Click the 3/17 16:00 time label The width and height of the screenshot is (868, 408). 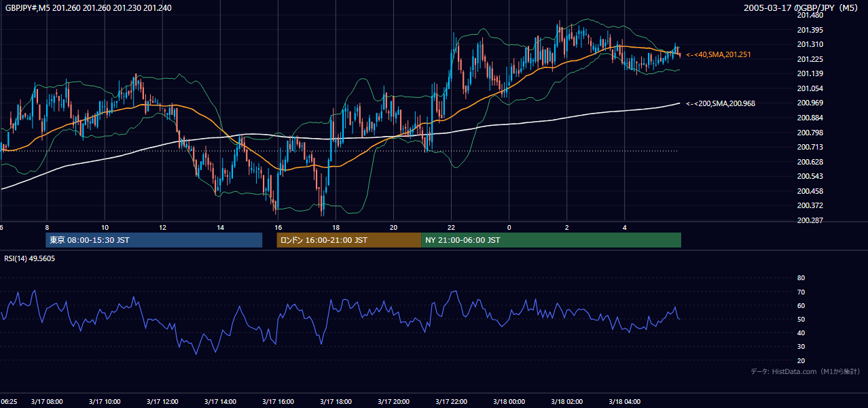point(278,402)
